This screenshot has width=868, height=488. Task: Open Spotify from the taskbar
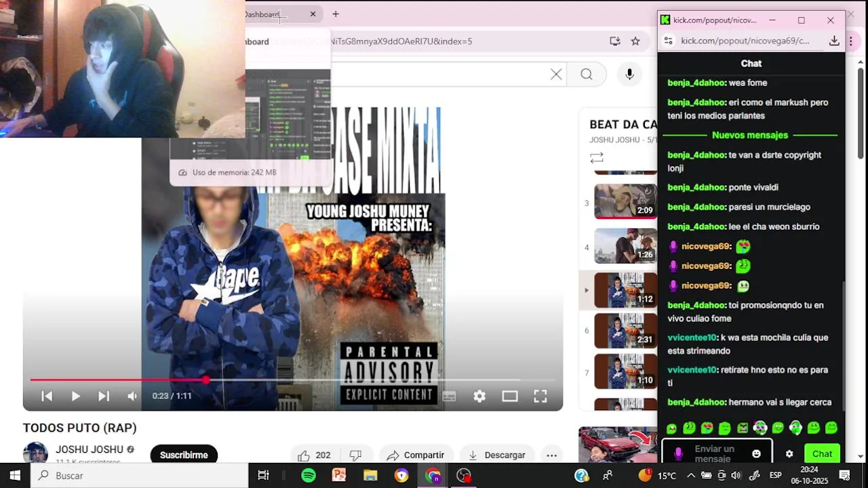(x=309, y=475)
